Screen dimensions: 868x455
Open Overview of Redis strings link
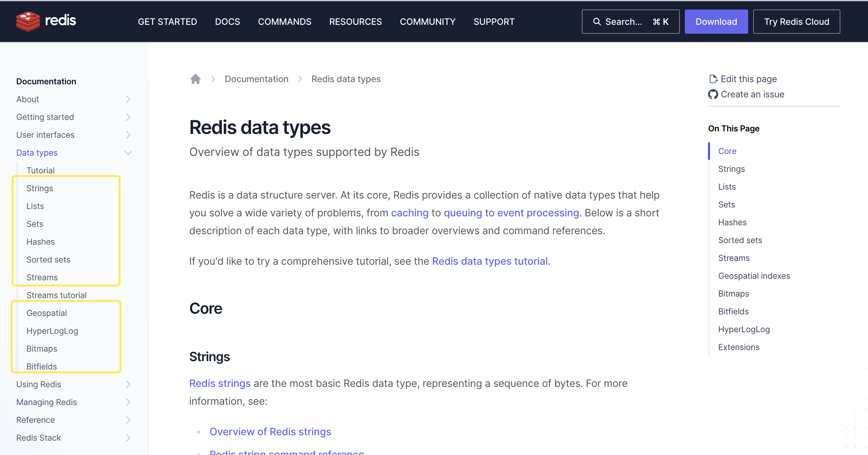click(270, 432)
